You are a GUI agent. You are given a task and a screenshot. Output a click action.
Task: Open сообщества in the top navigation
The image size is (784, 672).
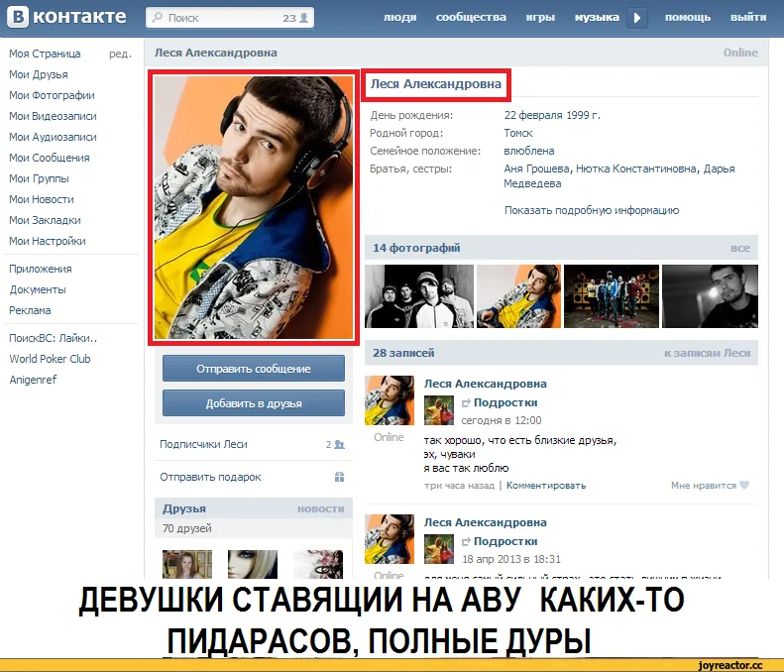(471, 18)
